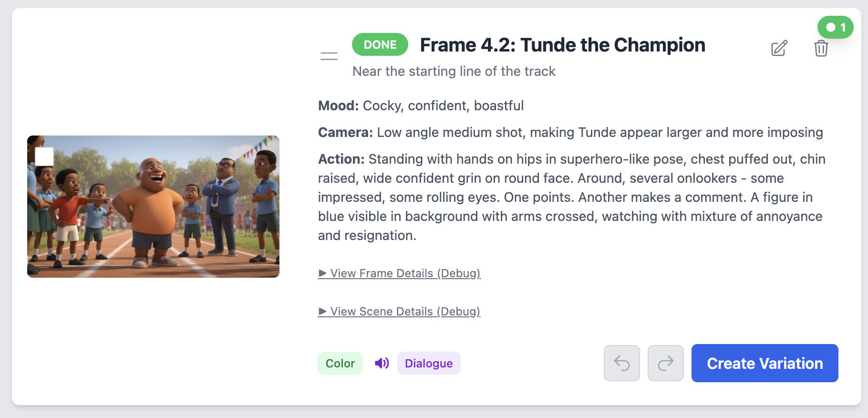
Task: Select the purple Dialogue tag
Action: [x=428, y=364]
